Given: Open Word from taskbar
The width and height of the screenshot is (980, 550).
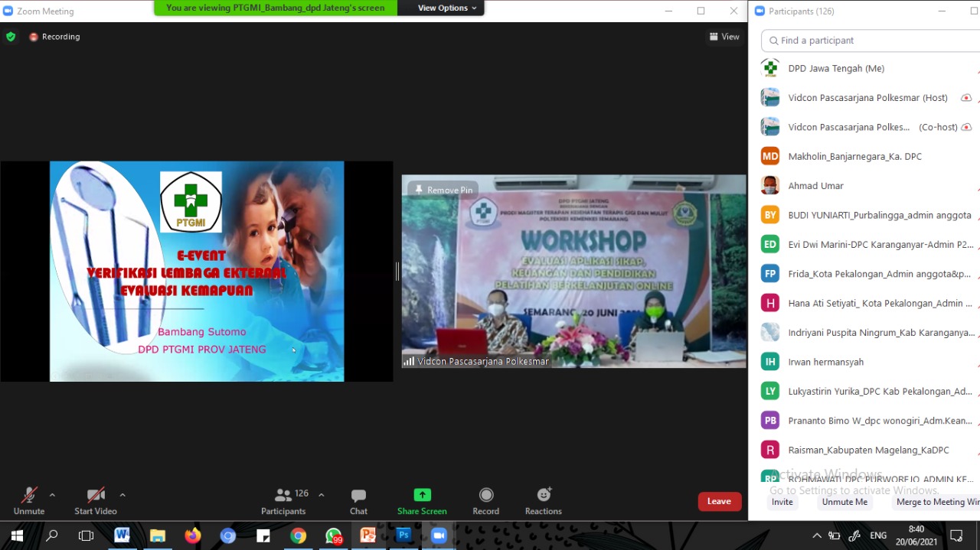Looking at the screenshot, I should coord(122,535).
